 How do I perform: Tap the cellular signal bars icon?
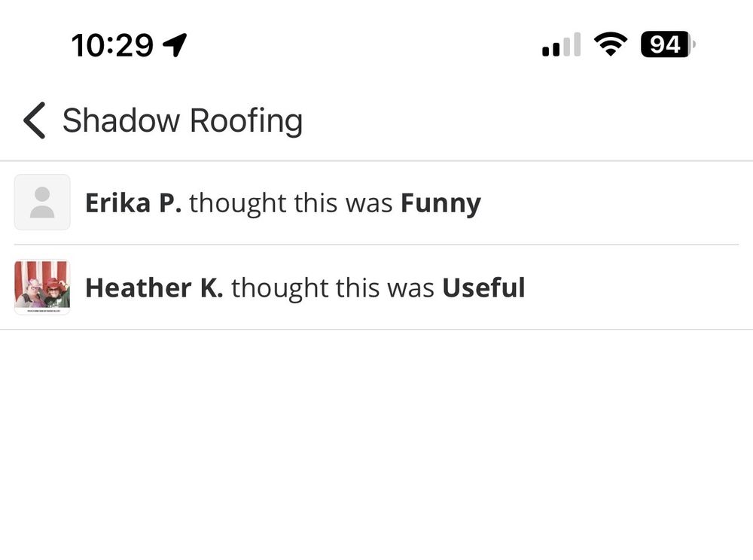tap(560, 45)
